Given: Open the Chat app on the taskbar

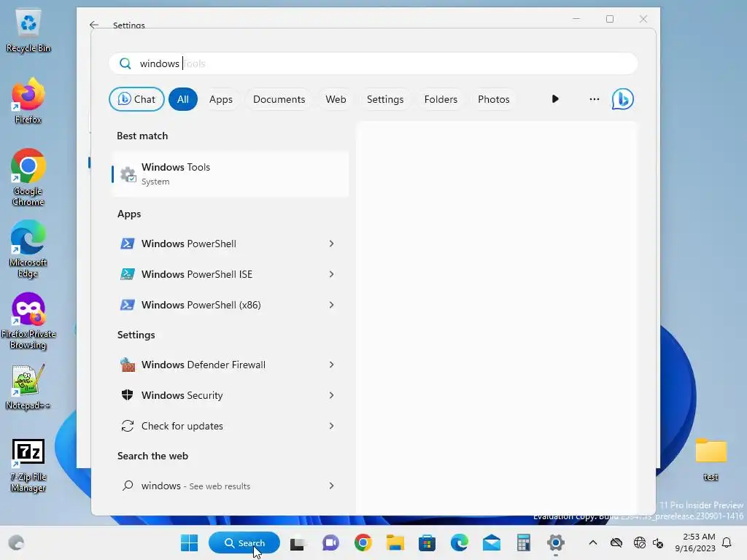Looking at the screenshot, I should (330, 542).
